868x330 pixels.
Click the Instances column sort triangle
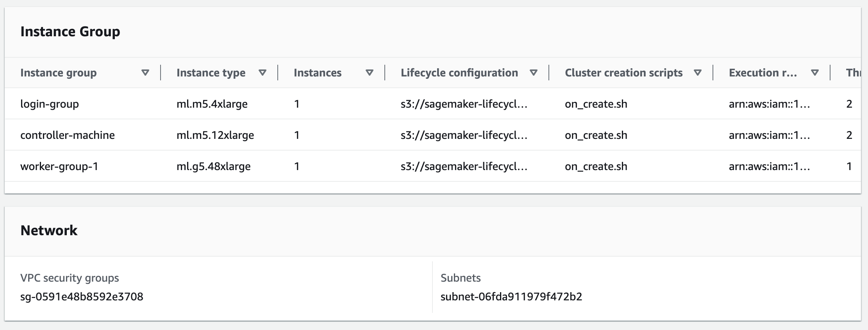(x=369, y=73)
